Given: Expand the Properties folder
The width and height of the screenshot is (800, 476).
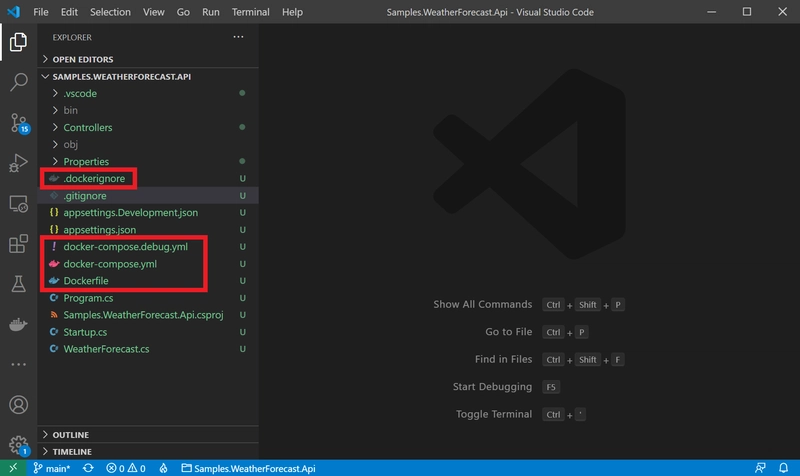Looking at the screenshot, I should (x=148, y=161).
